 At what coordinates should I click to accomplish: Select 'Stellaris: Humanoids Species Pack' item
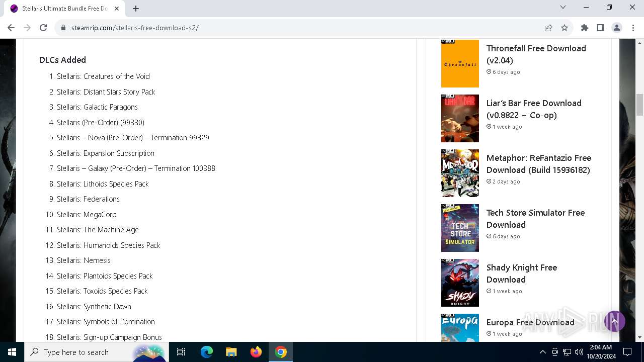tap(108, 245)
